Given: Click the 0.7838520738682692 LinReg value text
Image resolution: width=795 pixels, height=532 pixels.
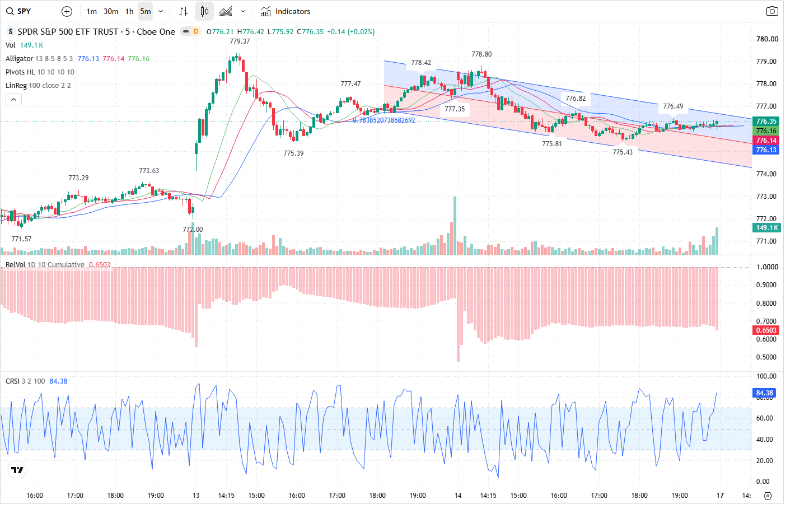Looking at the screenshot, I should (x=384, y=120).
